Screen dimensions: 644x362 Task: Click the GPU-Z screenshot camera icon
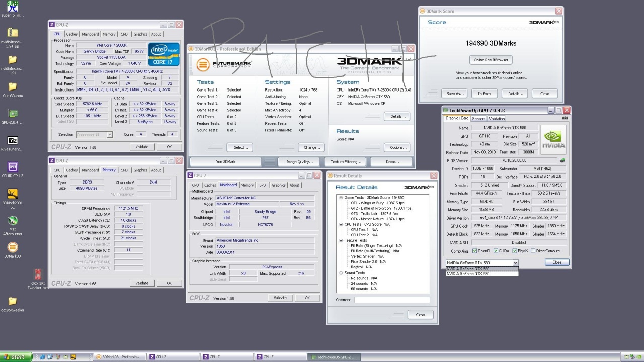(x=565, y=118)
